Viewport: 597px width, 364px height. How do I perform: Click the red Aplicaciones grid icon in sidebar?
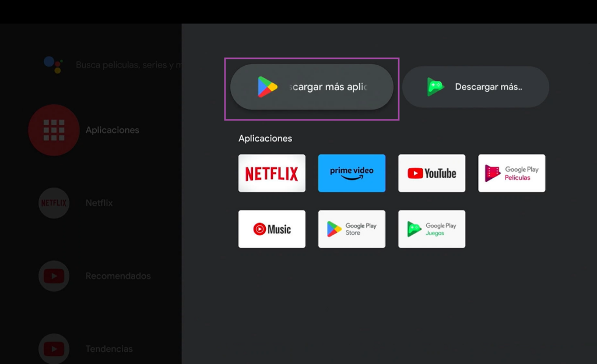tap(54, 130)
